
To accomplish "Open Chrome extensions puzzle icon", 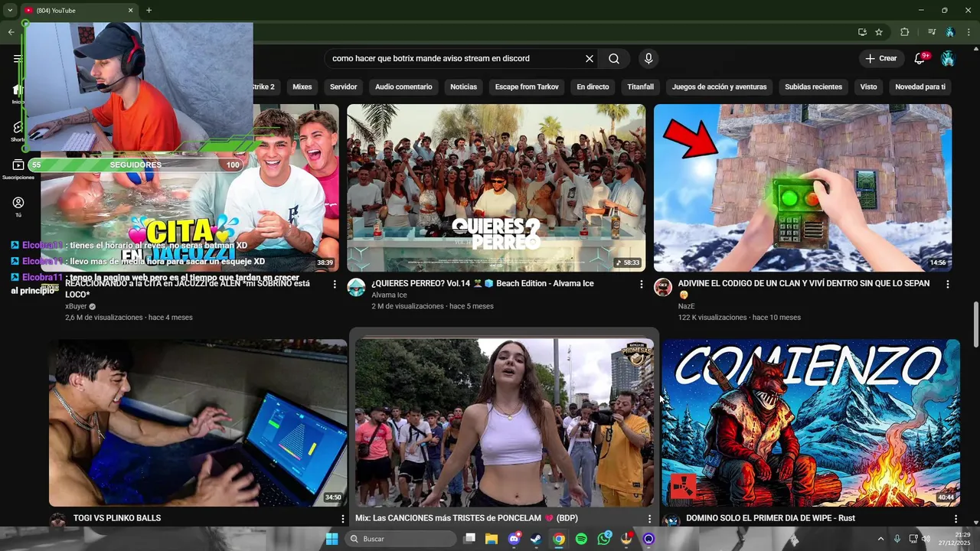I will coord(905,32).
